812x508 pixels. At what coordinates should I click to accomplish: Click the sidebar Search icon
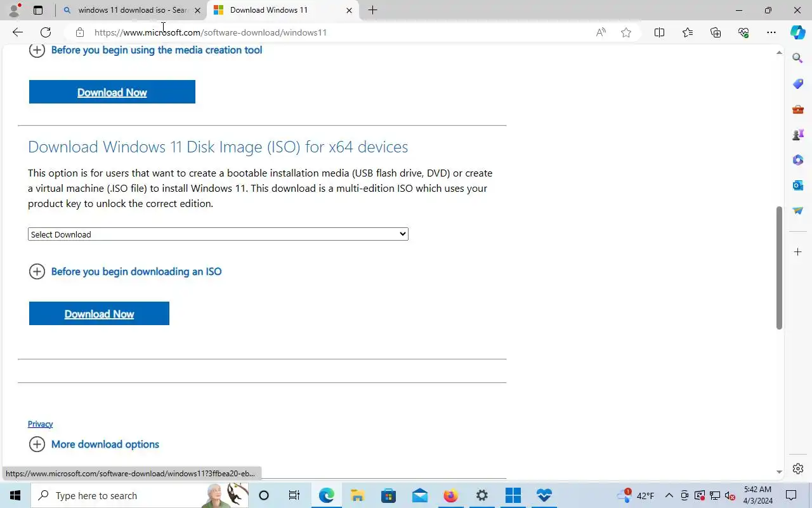coord(798,58)
